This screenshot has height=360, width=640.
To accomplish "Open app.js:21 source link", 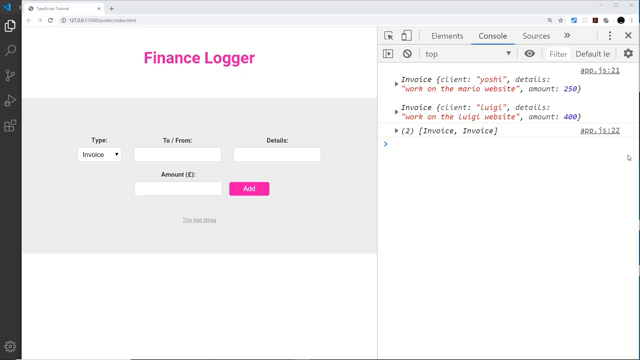I will 600,71.
